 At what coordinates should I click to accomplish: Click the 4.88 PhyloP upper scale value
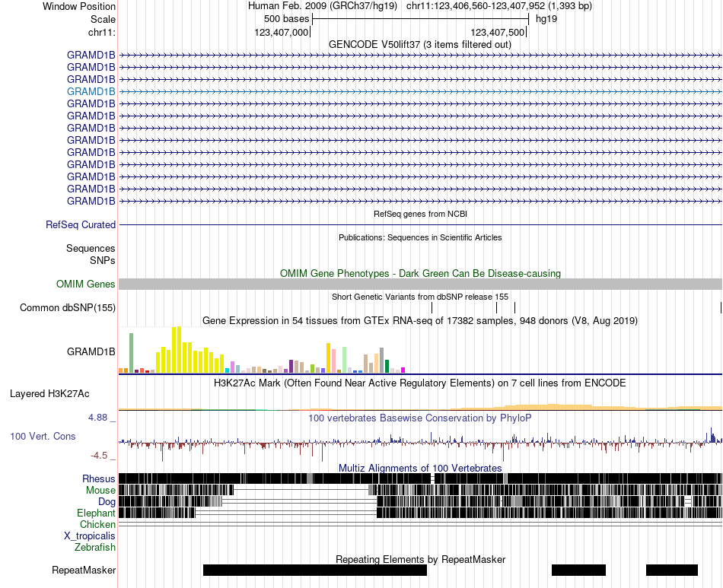[97, 418]
